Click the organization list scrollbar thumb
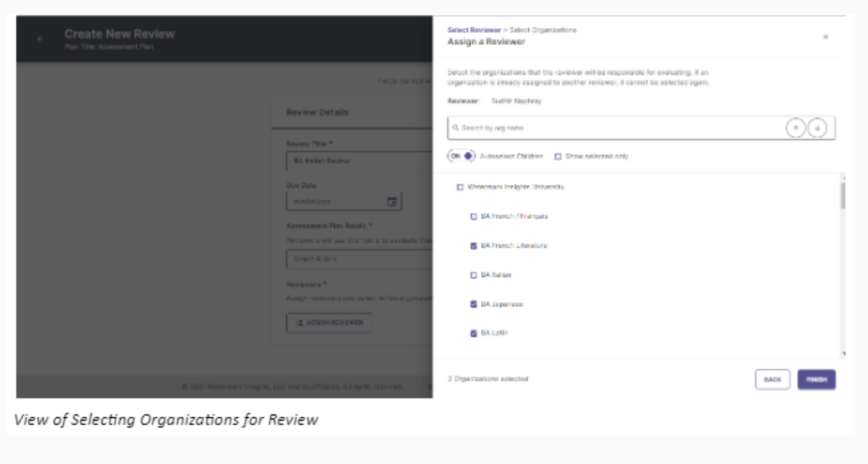The image size is (868, 464). click(x=843, y=196)
